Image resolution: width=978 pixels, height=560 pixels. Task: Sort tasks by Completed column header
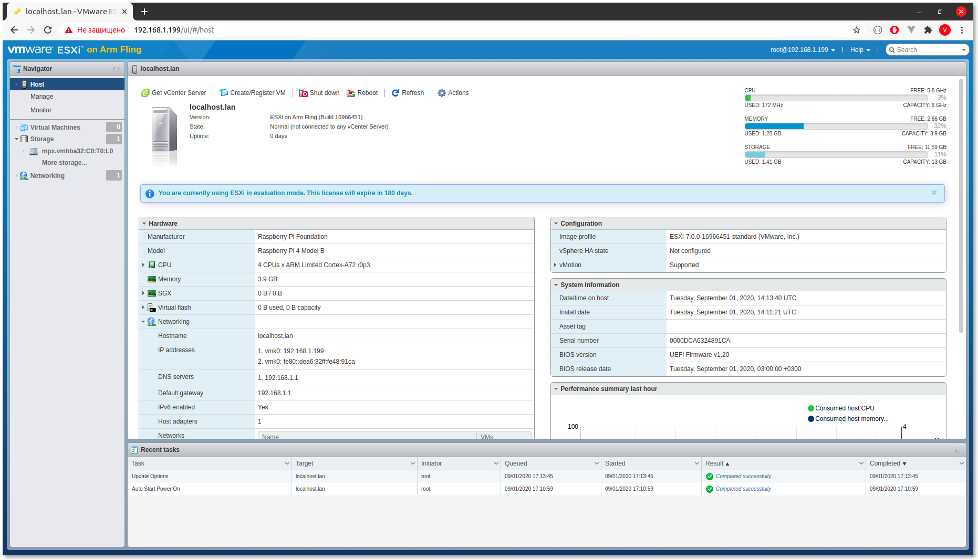point(916,463)
